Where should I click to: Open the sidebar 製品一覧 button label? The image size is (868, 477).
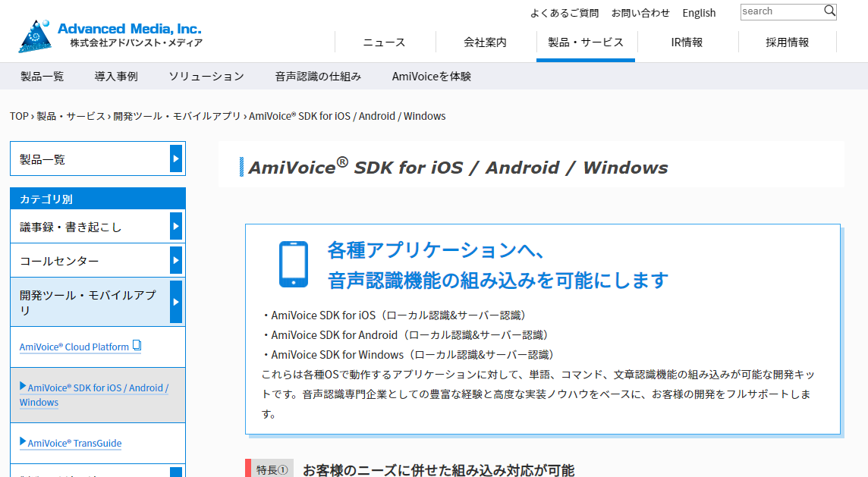(x=42, y=159)
